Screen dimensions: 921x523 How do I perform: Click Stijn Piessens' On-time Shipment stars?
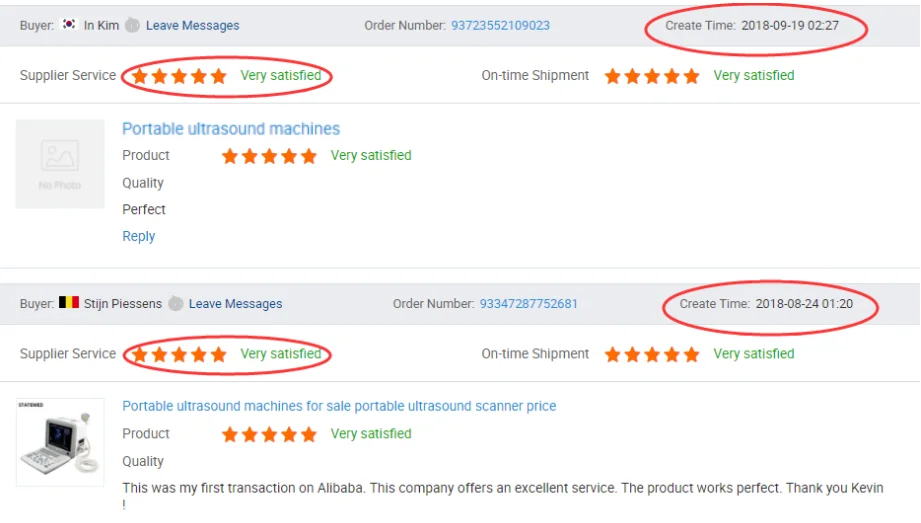point(652,354)
